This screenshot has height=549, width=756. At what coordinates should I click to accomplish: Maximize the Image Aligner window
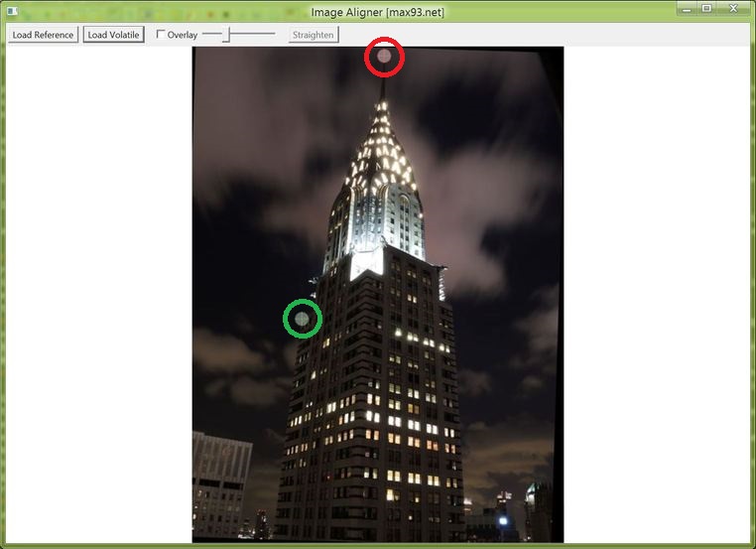point(706,8)
